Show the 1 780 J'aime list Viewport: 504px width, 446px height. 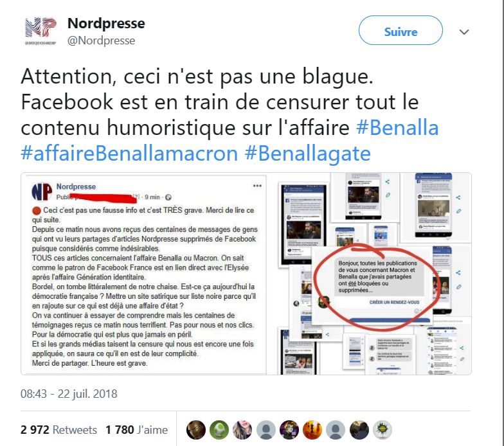(x=136, y=429)
